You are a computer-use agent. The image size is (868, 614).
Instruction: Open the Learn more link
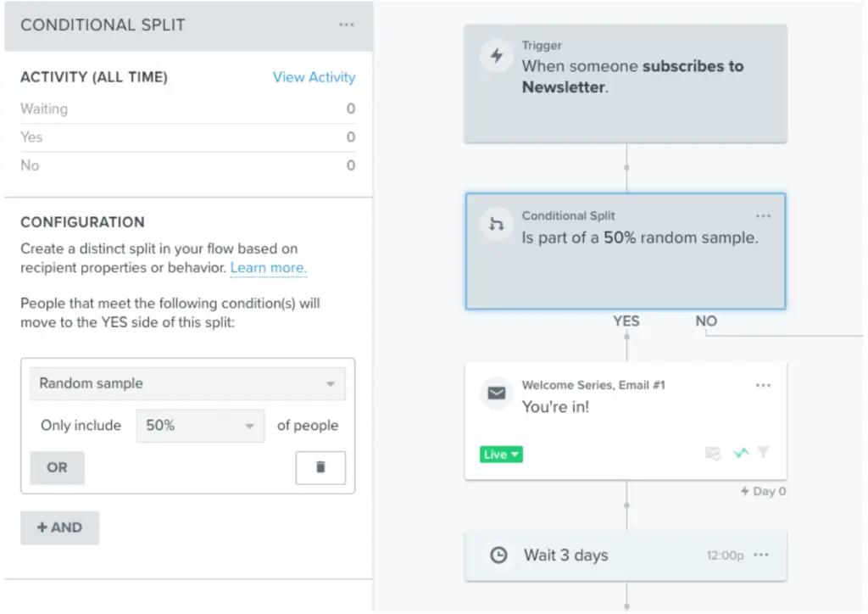[268, 268]
